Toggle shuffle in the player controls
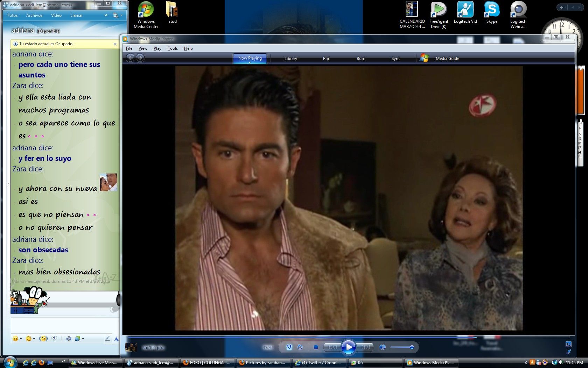588x368 pixels. pyautogui.click(x=289, y=347)
